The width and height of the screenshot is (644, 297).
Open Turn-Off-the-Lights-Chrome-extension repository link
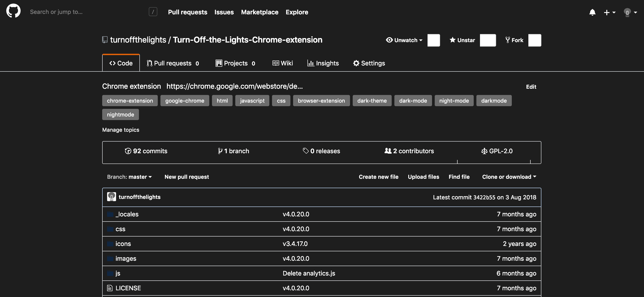tap(248, 40)
